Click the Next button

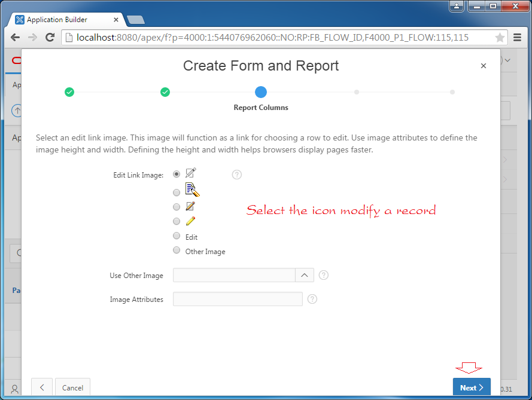pos(472,387)
